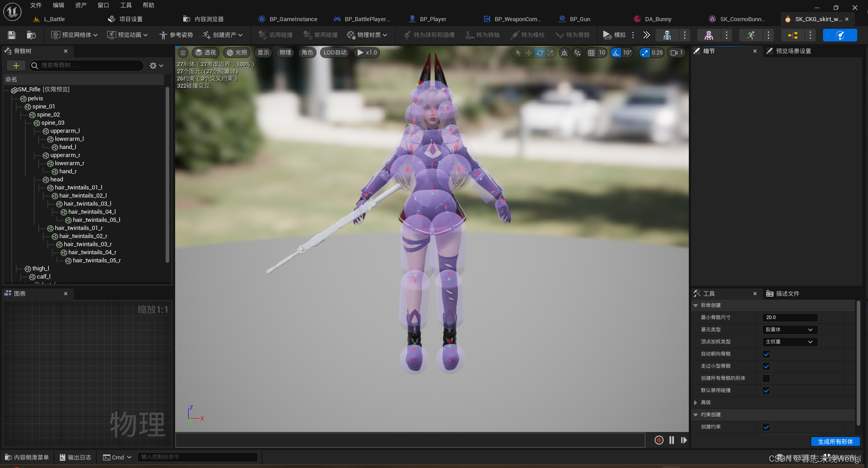868x468 pixels.
Task: Expand the toolbar overflow double-arrow
Action: click(646, 35)
